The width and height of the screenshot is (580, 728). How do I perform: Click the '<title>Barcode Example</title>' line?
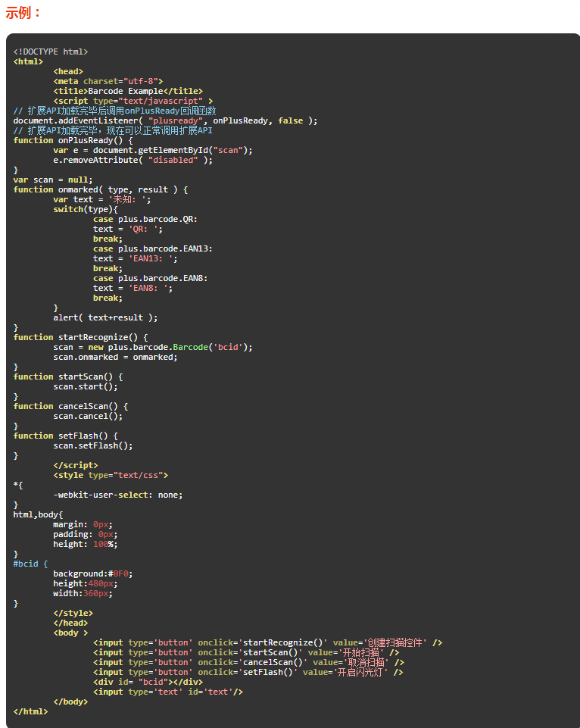128,91
